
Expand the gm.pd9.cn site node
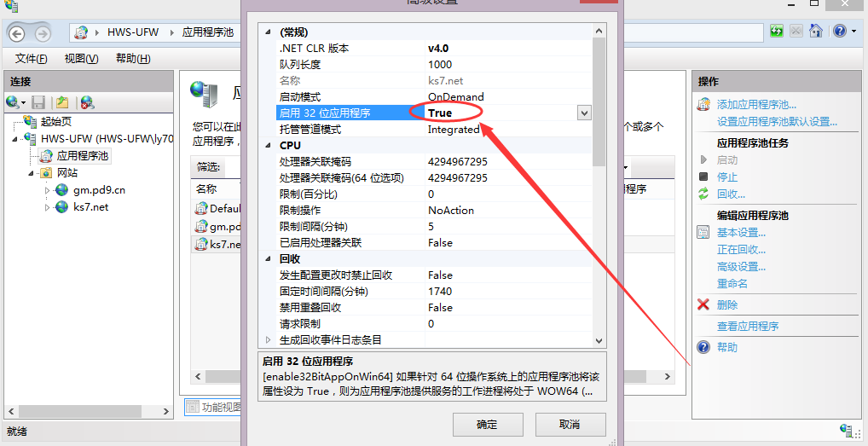click(x=48, y=190)
